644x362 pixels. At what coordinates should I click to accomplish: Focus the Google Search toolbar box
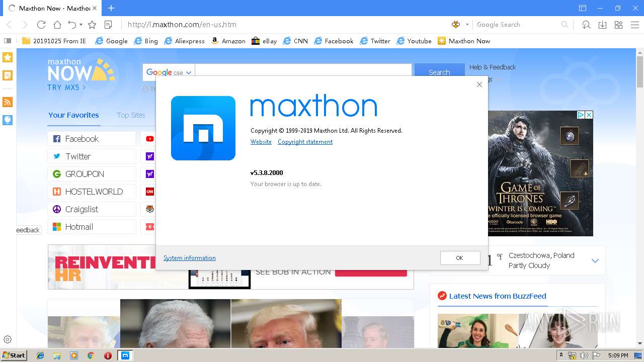pos(517,24)
